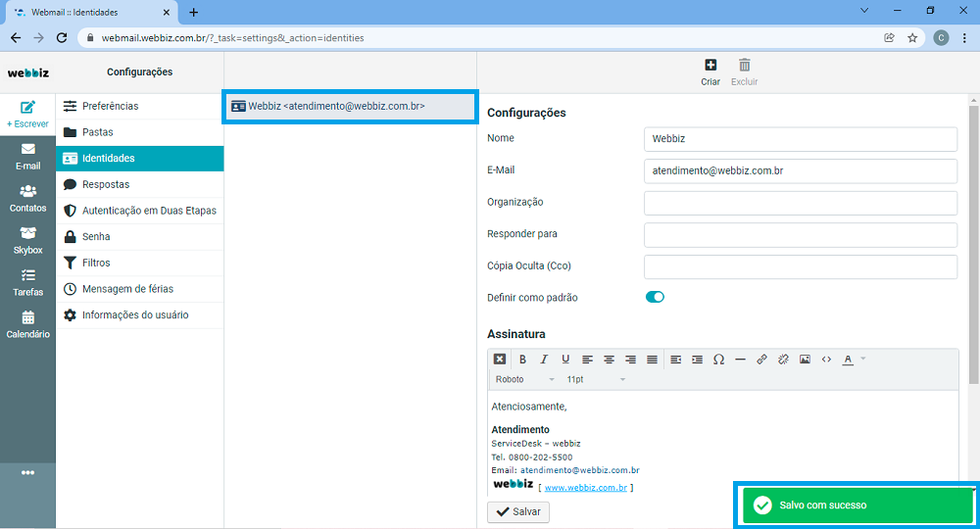Insert a link in the signature
Viewport: 980px width, 529px height.
point(761,360)
